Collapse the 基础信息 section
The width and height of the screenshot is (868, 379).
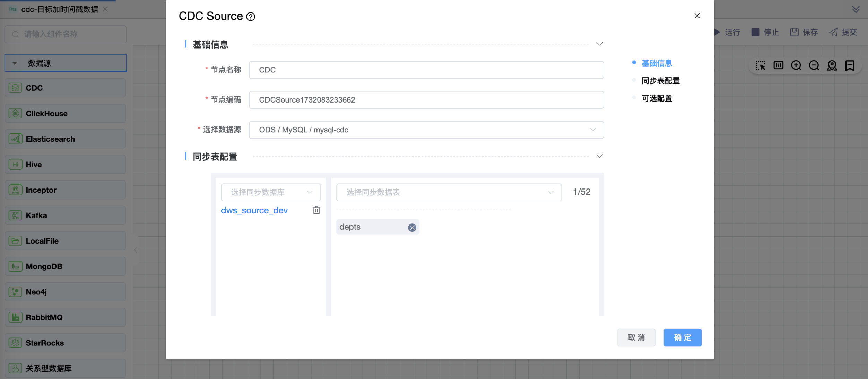pyautogui.click(x=599, y=44)
